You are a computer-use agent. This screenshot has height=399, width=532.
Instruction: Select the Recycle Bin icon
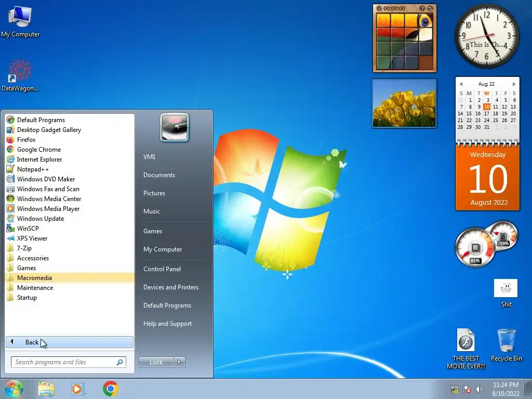click(x=506, y=345)
